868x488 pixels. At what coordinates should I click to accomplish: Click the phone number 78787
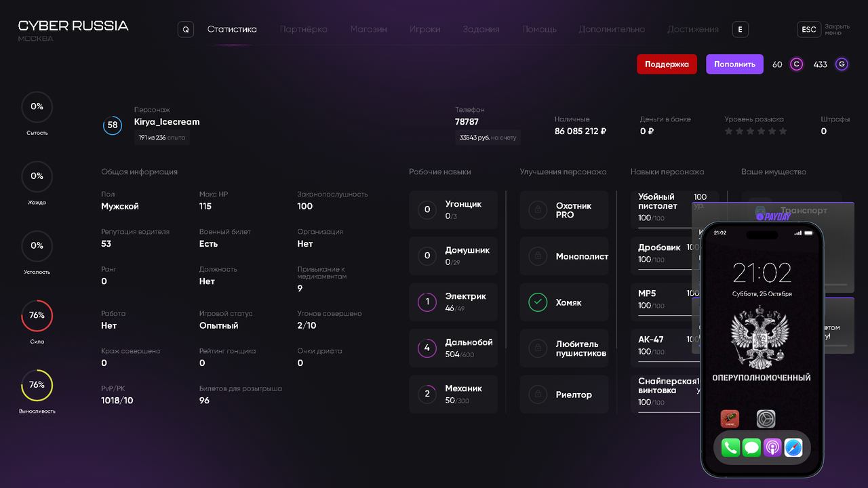(x=467, y=122)
